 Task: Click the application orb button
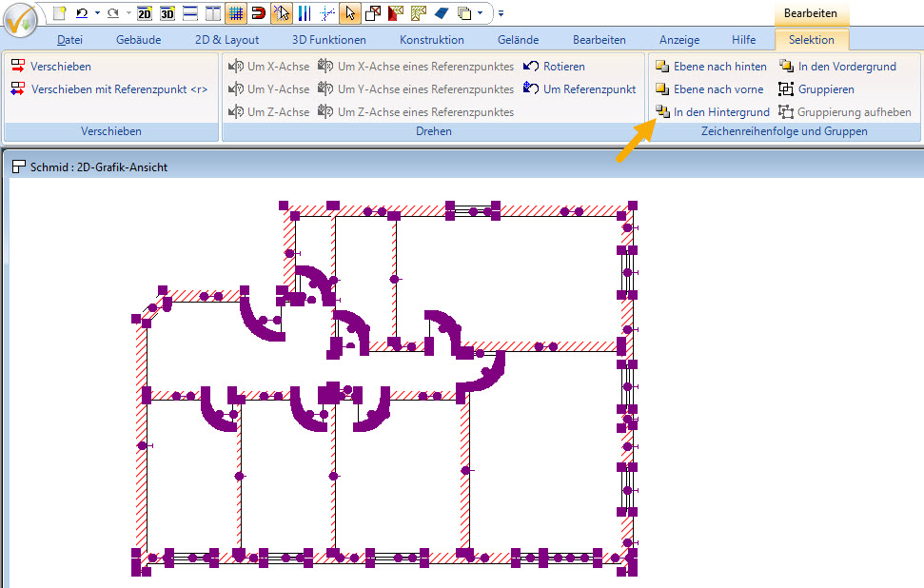(x=21, y=19)
